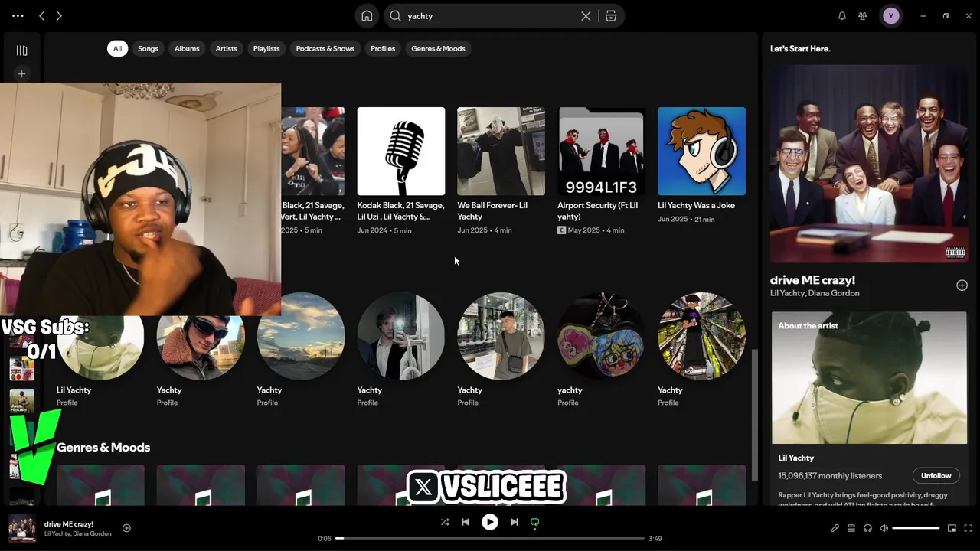980x551 pixels.
Task: Open the Airport Security 9994L1F3 cover
Action: pyautogui.click(x=601, y=151)
